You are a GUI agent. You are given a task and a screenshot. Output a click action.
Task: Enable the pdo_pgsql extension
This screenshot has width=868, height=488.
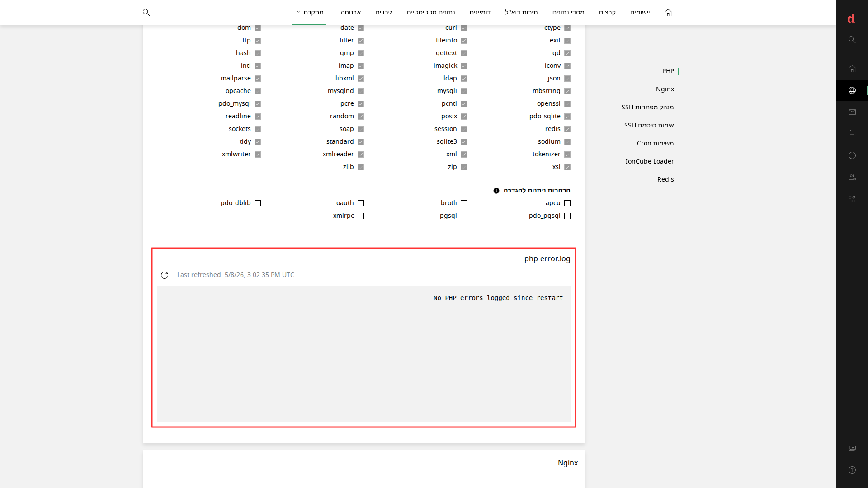click(x=567, y=216)
